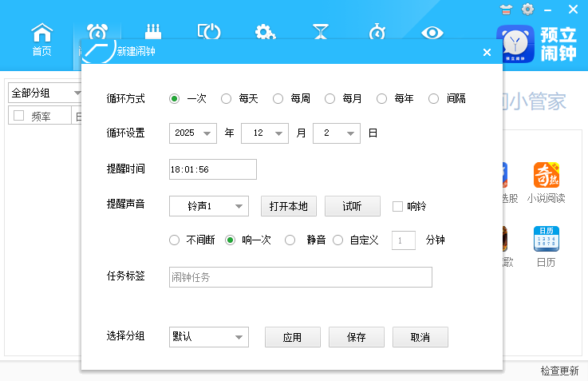This screenshot has height=381, width=588.
Task: Choose the 不间断 sound option
Action: [x=175, y=240]
